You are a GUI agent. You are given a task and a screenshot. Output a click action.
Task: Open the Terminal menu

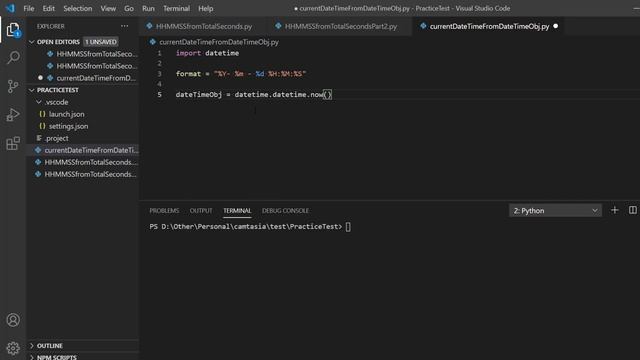[x=176, y=8]
